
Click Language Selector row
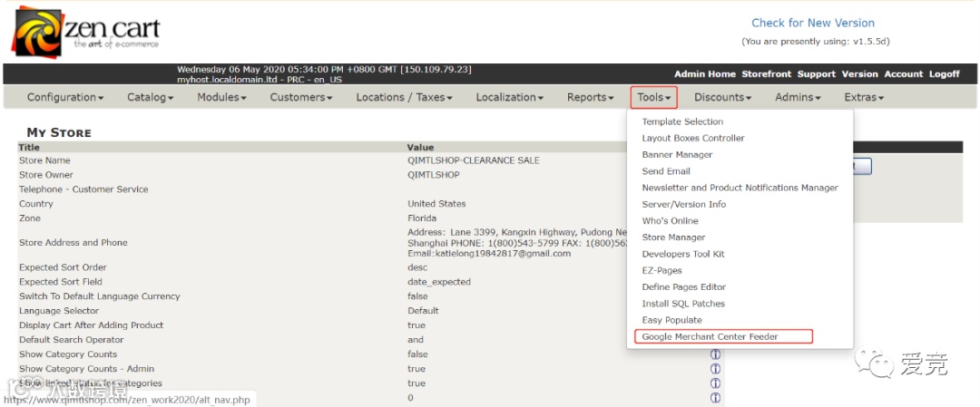point(57,310)
